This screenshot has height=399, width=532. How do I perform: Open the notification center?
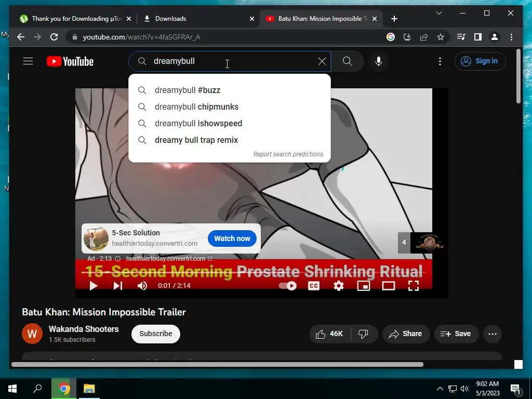click(x=515, y=389)
